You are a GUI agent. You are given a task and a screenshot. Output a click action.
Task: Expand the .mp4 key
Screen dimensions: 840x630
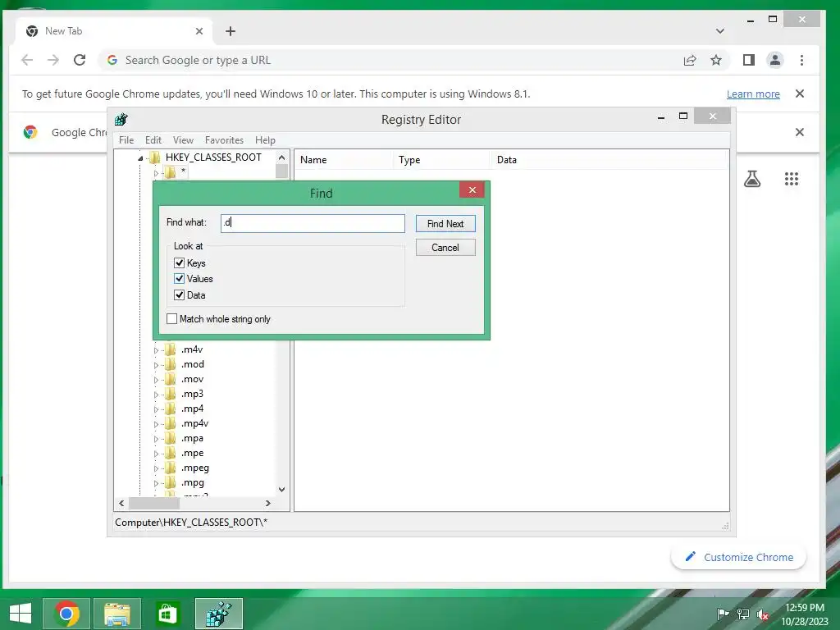[x=156, y=410]
